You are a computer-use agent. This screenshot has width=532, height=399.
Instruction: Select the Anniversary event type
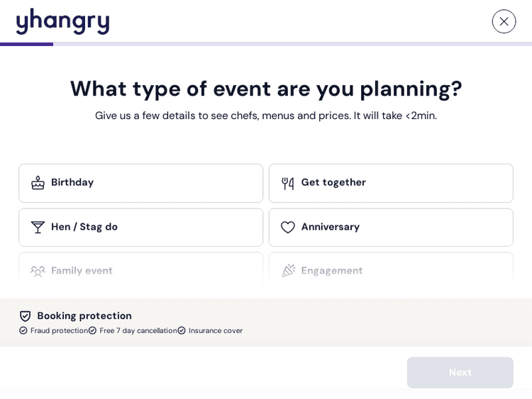coord(390,227)
